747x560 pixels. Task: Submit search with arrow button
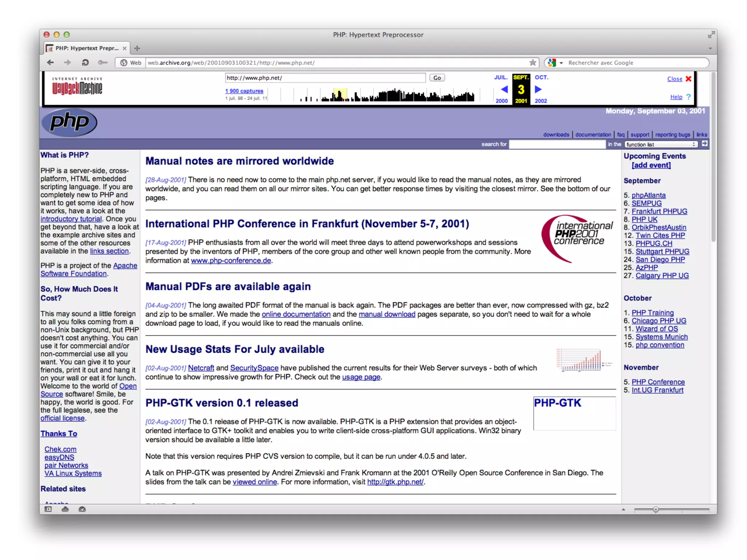click(x=705, y=144)
